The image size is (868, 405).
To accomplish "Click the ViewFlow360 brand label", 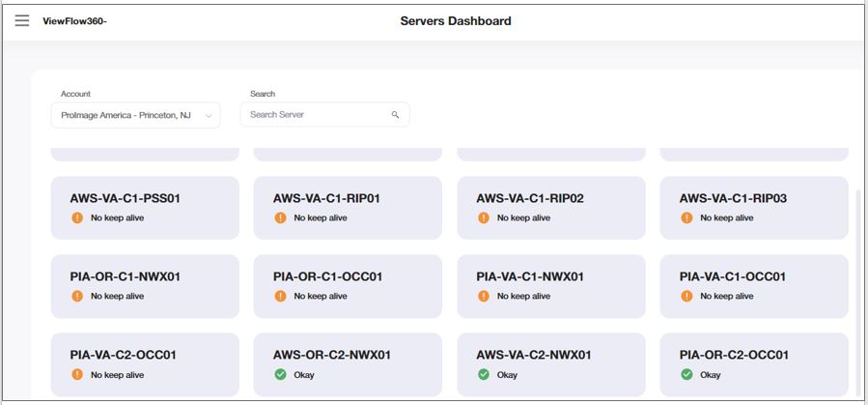I will pyautogui.click(x=74, y=21).
